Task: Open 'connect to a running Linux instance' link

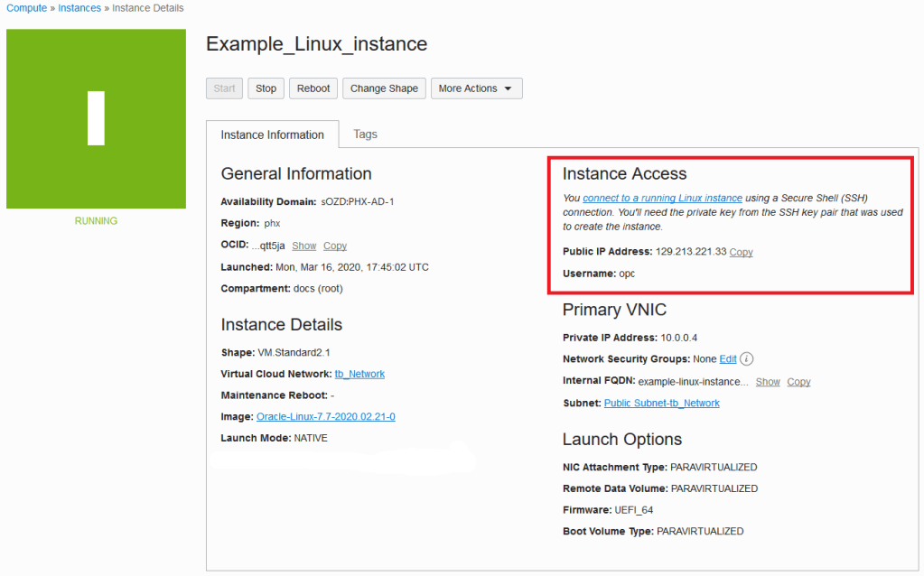Action: tap(662, 198)
